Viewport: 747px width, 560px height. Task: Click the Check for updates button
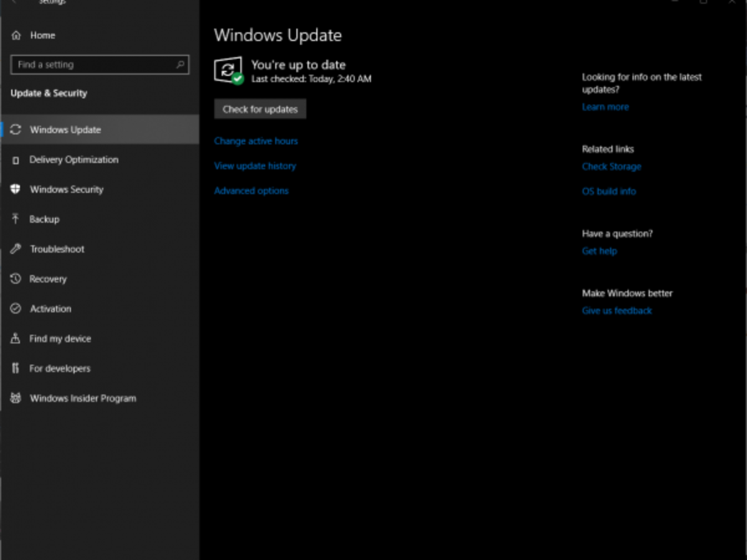pos(260,109)
